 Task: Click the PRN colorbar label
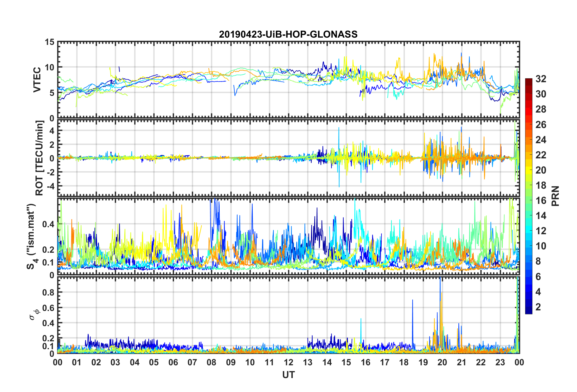[555, 196]
